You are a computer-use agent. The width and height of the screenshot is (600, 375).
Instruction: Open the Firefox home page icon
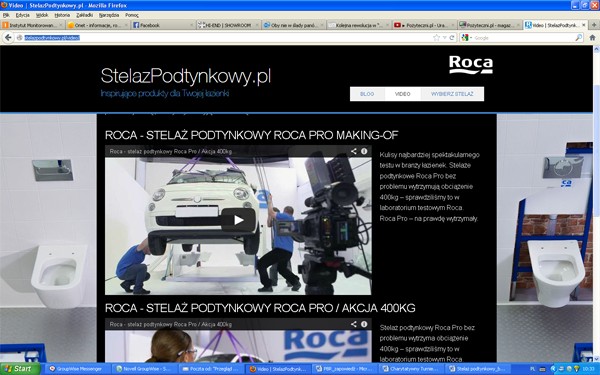coord(592,38)
